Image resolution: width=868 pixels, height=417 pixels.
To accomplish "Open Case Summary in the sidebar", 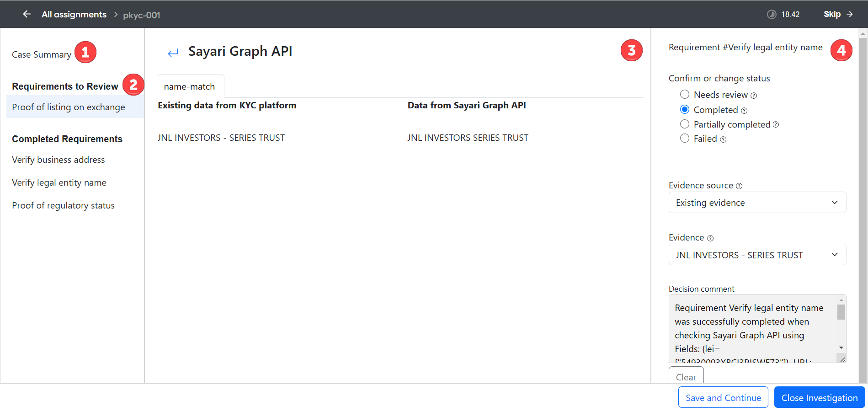I will [x=42, y=54].
